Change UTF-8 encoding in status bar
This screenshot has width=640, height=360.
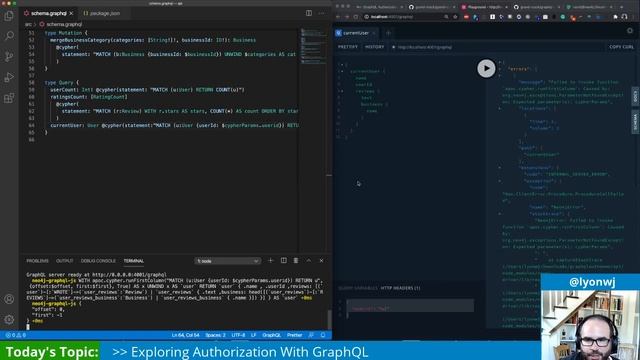(238, 335)
